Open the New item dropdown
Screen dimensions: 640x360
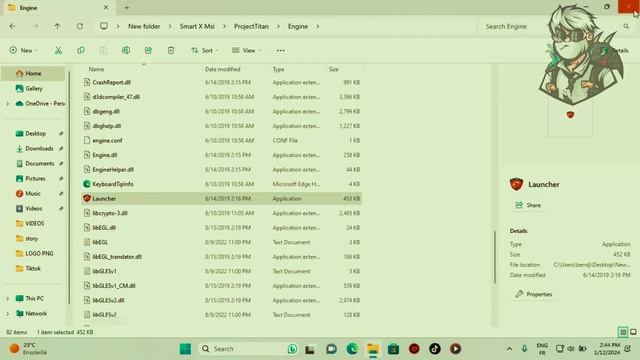click(x=24, y=50)
